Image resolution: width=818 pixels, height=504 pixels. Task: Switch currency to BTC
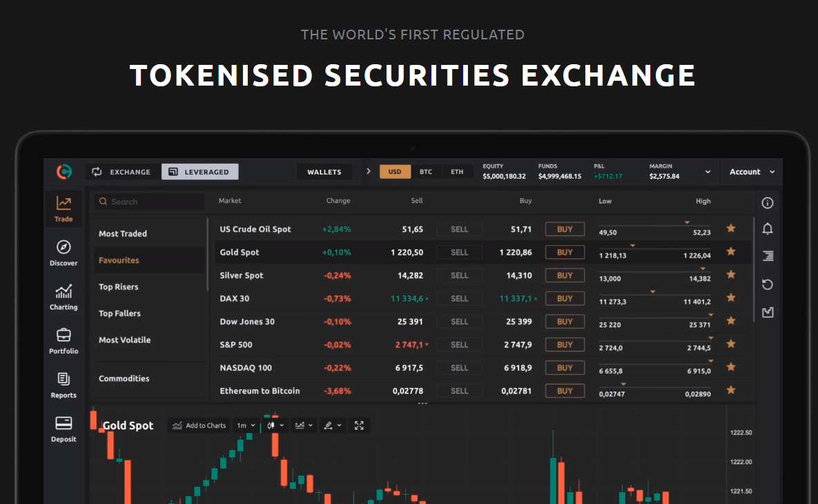426,172
